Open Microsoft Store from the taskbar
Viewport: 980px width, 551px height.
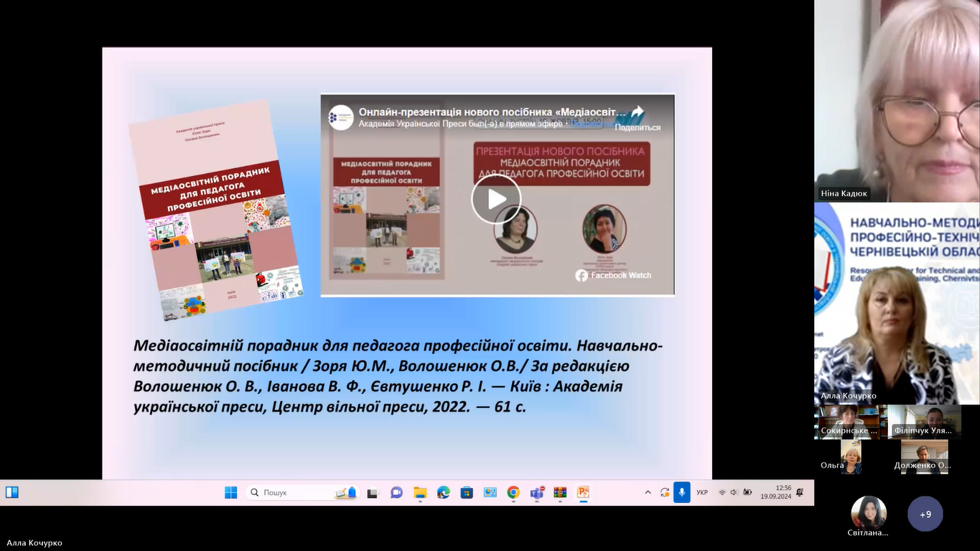(x=467, y=493)
